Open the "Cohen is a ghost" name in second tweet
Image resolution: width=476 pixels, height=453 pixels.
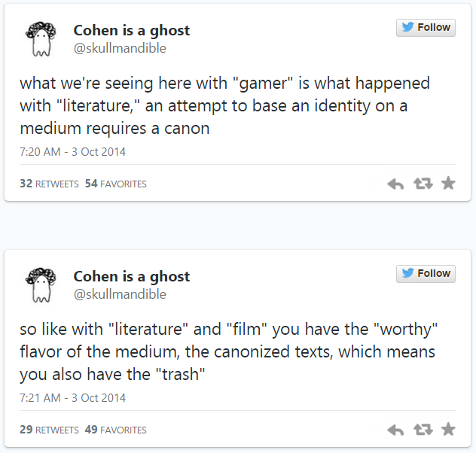pyautogui.click(x=131, y=277)
